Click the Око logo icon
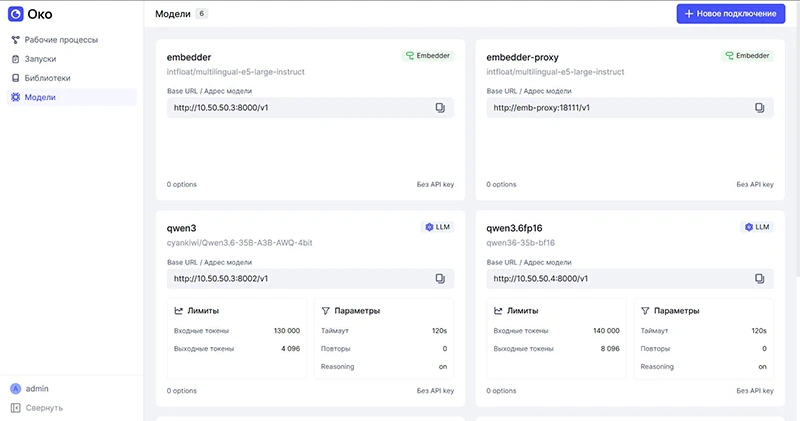This screenshot has width=800, height=421. tap(16, 14)
